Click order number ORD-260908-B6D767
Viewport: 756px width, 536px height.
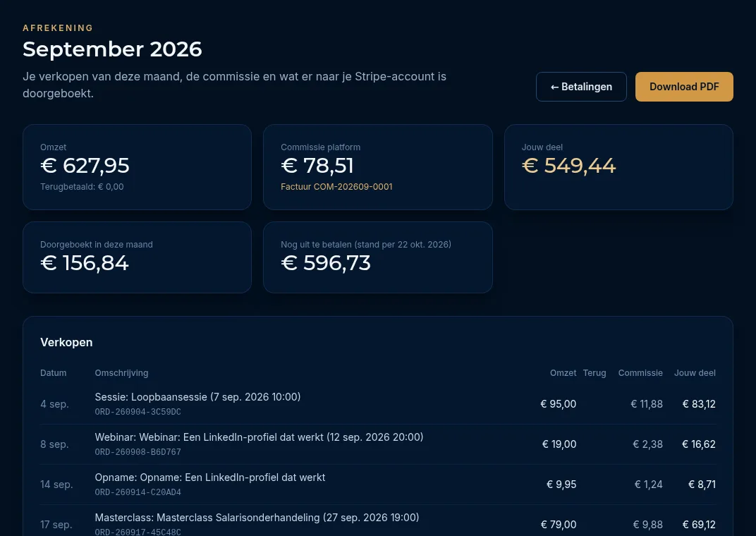click(x=138, y=452)
